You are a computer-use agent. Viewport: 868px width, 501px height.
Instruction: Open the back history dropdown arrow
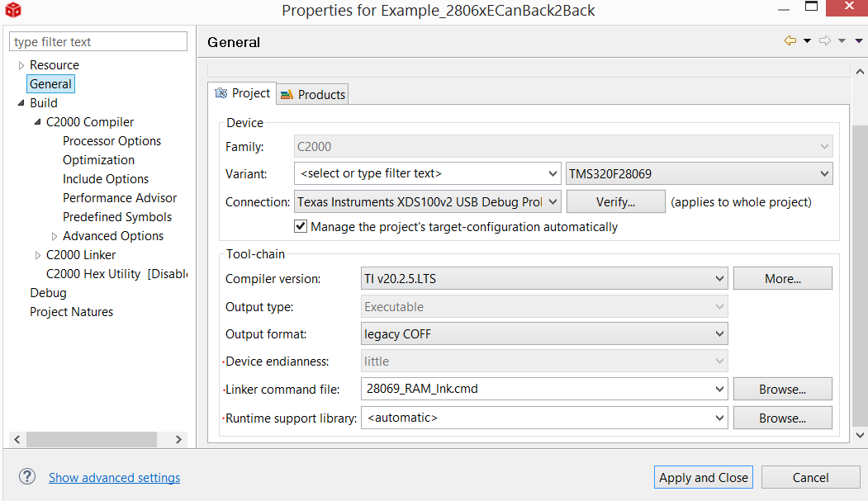(807, 41)
